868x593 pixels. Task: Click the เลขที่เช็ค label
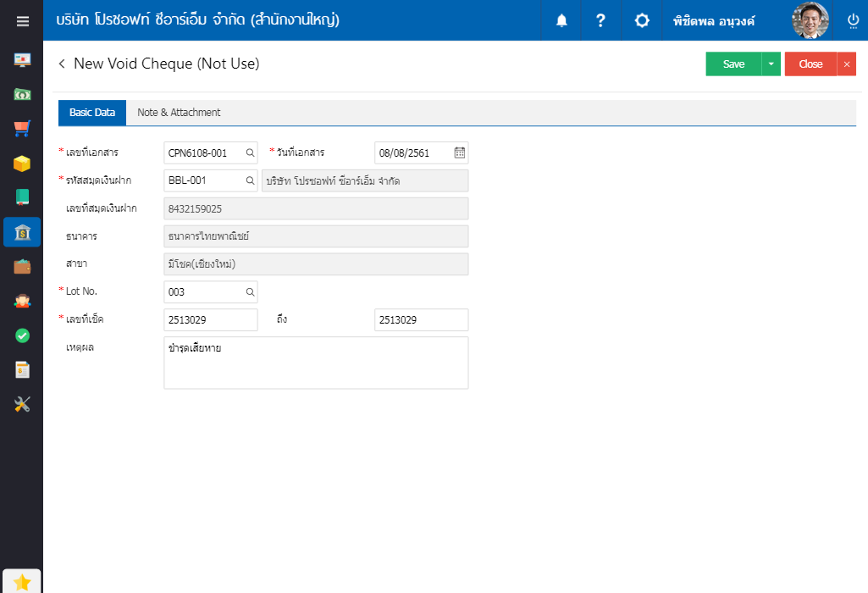pos(85,319)
